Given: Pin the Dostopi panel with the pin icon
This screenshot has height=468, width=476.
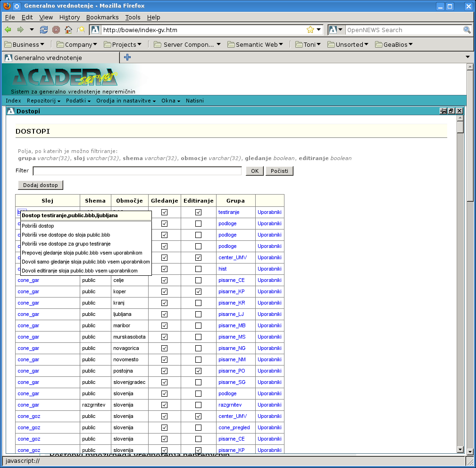Looking at the screenshot, I should [x=443, y=111].
